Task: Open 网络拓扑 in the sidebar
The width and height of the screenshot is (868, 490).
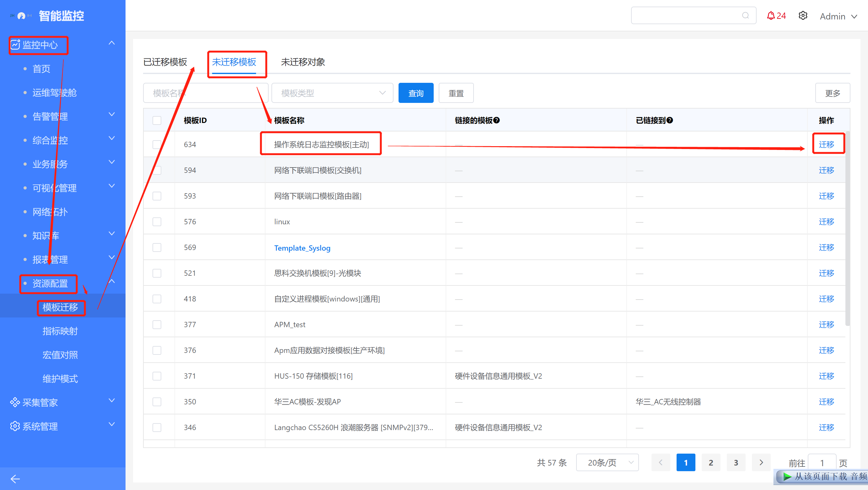Action: tap(50, 212)
